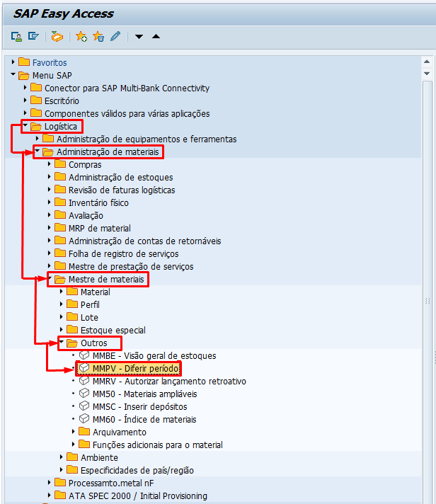The width and height of the screenshot is (436, 504).
Task: Click the SAP Menu toolbar icon
Action: click(x=33, y=36)
